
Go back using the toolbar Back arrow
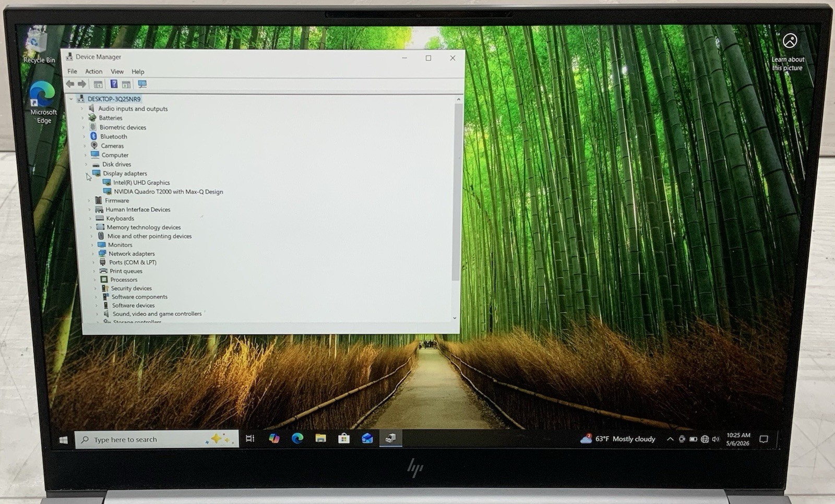pyautogui.click(x=70, y=84)
